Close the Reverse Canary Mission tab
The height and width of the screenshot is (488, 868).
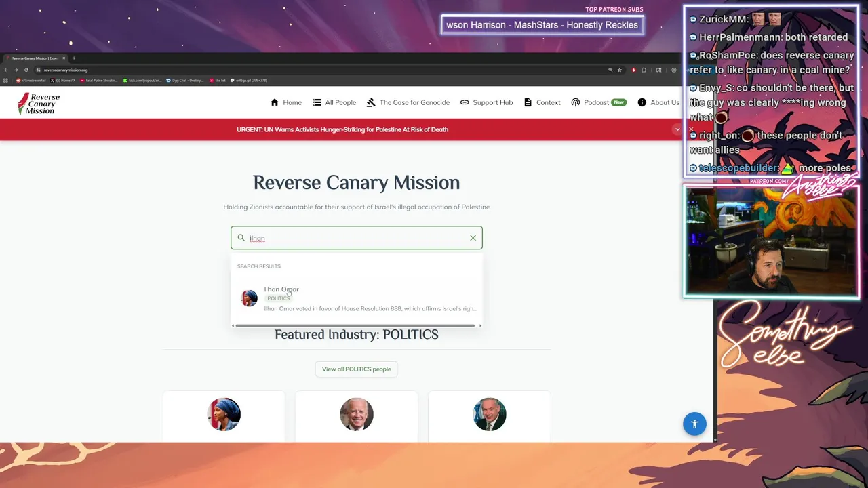coord(64,58)
